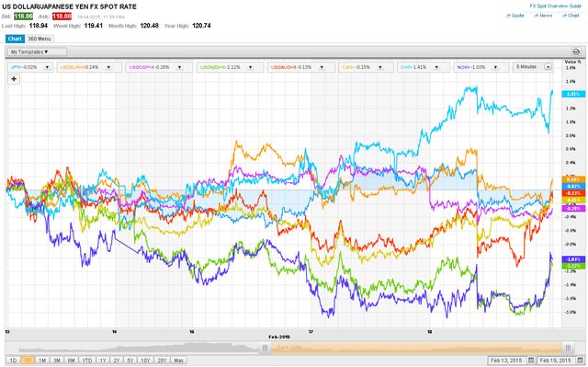This screenshot has width=588, height=367.
Task: Select the 2Y time range
Action: [x=117, y=361]
